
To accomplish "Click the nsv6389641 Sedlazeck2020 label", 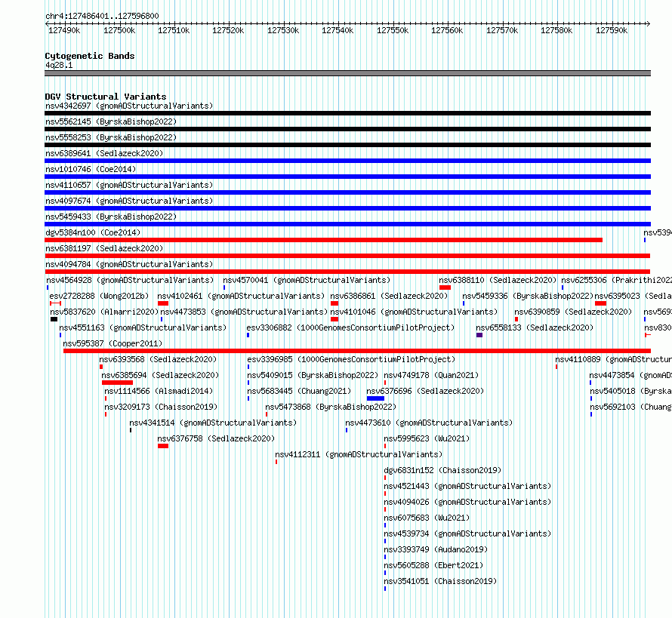I will [104, 153].
